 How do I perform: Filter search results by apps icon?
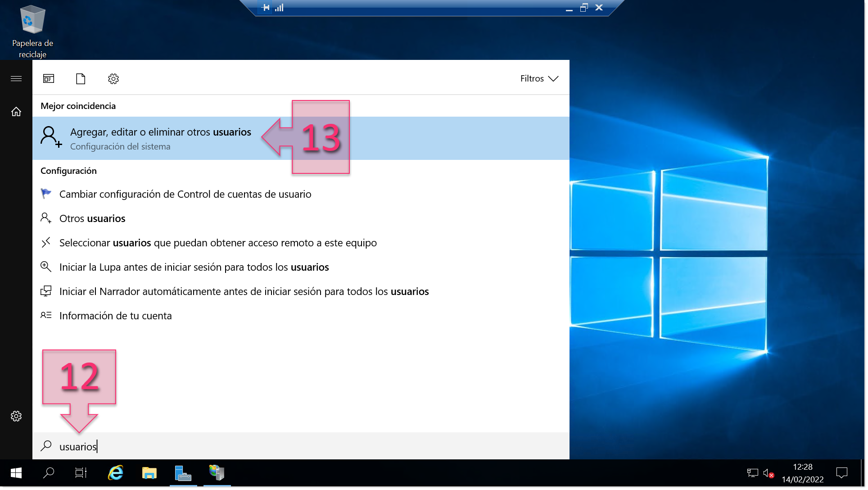pyautogui.click(x=49, y=79)
